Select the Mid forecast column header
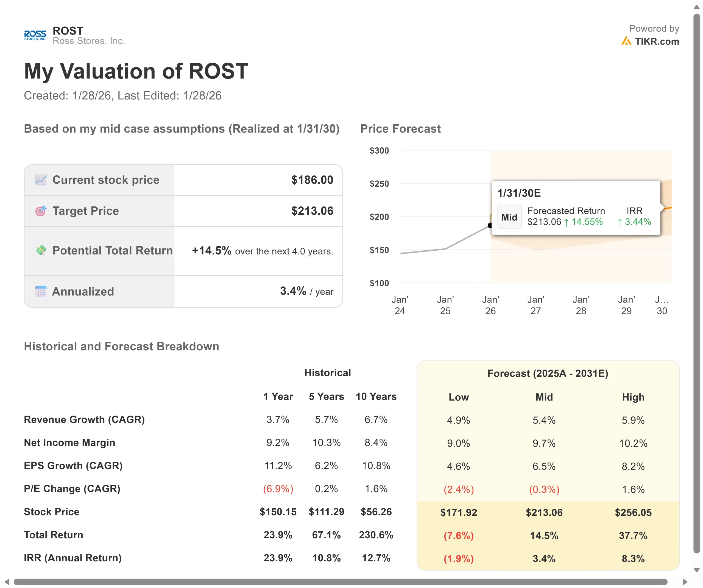Screen dimensions: 703x588 tap(544, 397)
